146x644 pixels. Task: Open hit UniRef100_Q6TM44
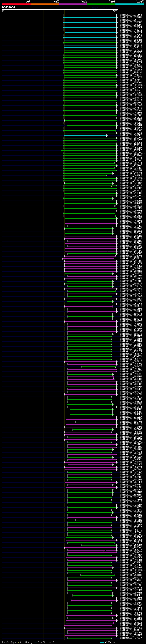[131, 87]
